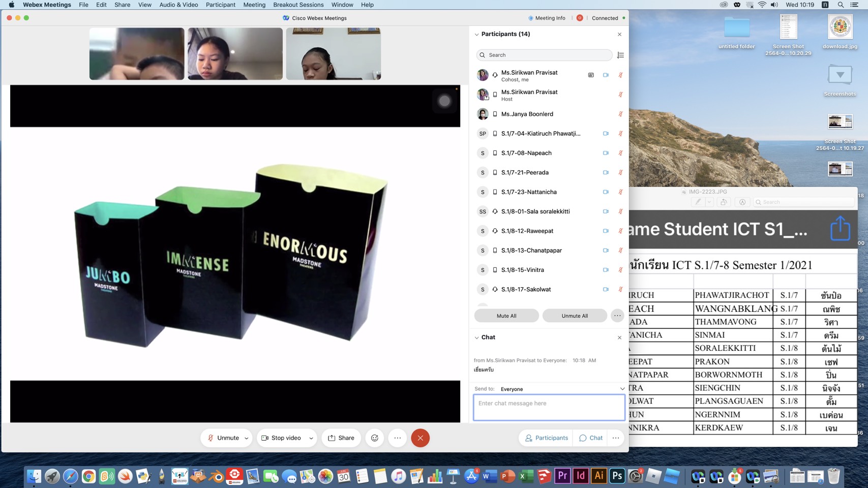Open Excel from the Dock

526,476
